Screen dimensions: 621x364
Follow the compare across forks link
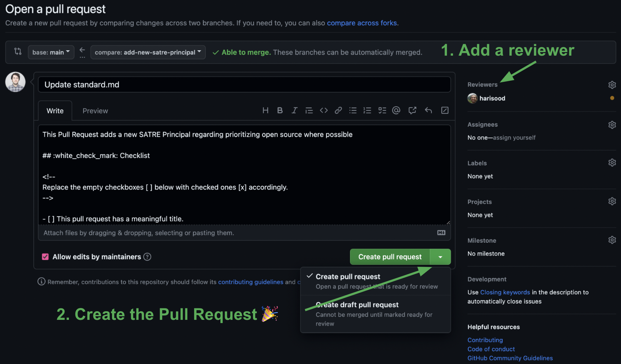(x=362, y=23)
